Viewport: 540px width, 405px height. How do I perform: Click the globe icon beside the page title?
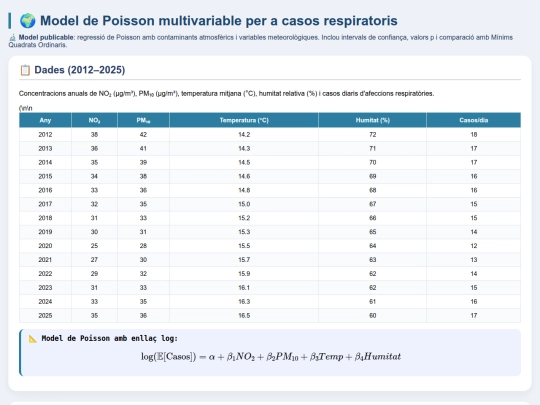click(x=27, y=21)
